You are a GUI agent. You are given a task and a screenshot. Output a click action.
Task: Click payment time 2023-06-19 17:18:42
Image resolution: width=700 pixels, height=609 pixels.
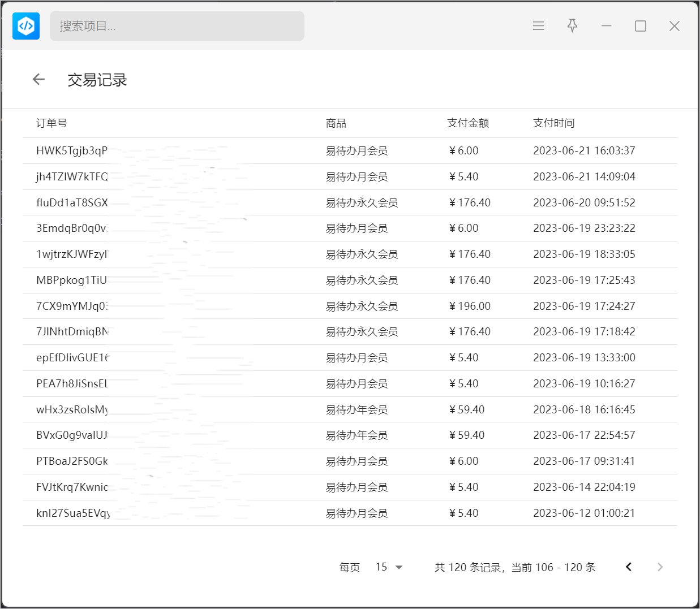point(584,332)
